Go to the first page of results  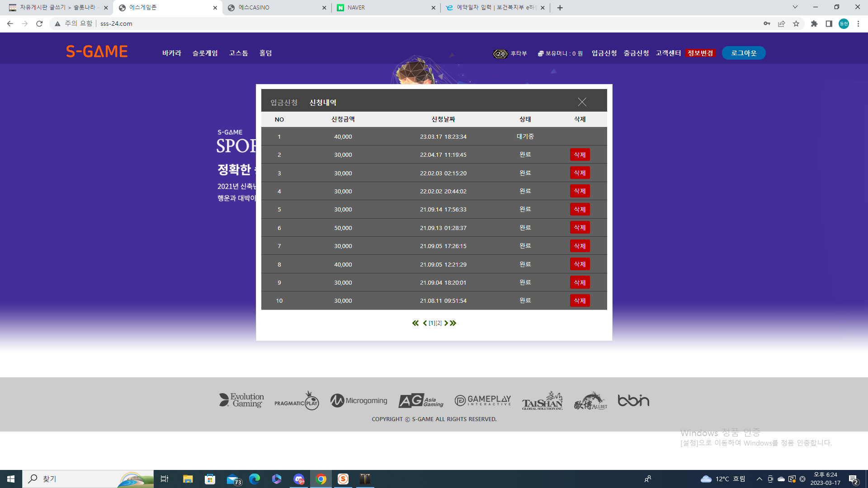coord(415,323)
